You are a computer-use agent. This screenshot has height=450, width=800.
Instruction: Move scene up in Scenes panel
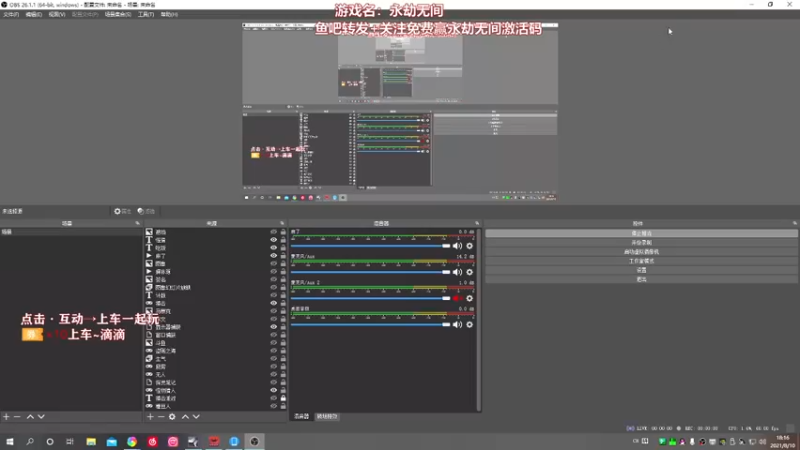click(x=30, y=417)
